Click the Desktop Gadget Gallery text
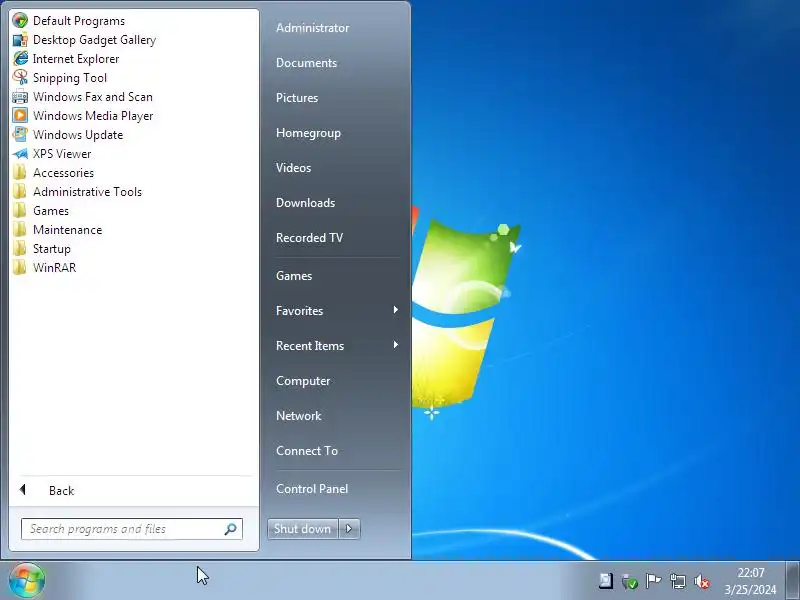Screen dimensions: 800x600 point(94,40)
